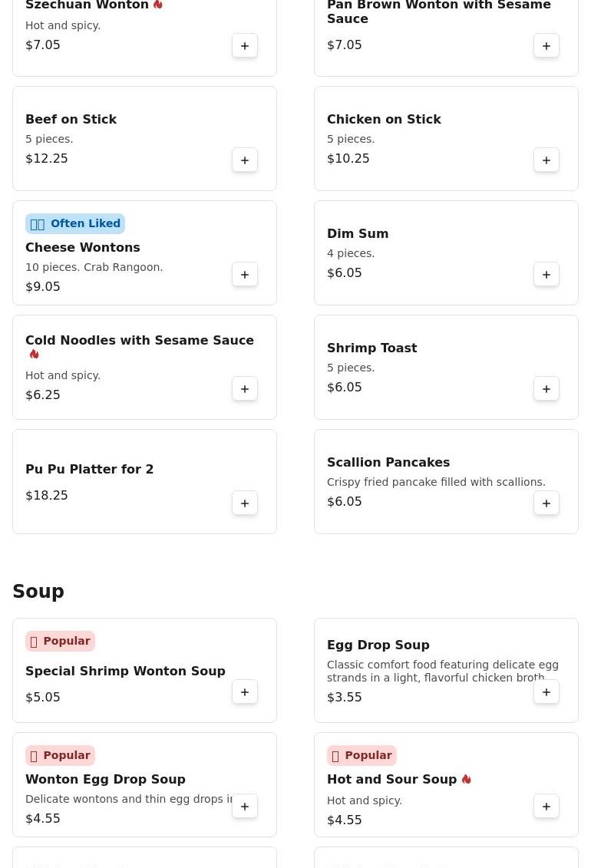Image resolution: width=591 pixels, height=868 pixels.
Task: Add Szechuan Wonton to cart
Action: tap(245, 46)
